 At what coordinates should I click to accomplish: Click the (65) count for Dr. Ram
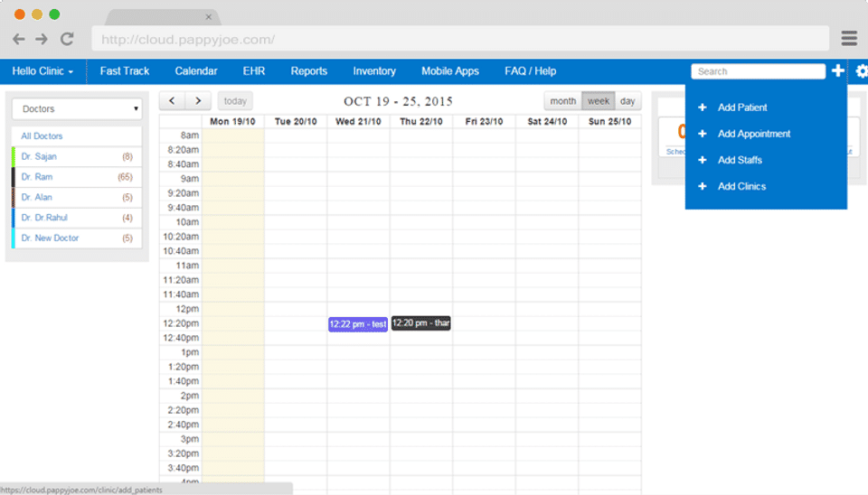(125, 177)
